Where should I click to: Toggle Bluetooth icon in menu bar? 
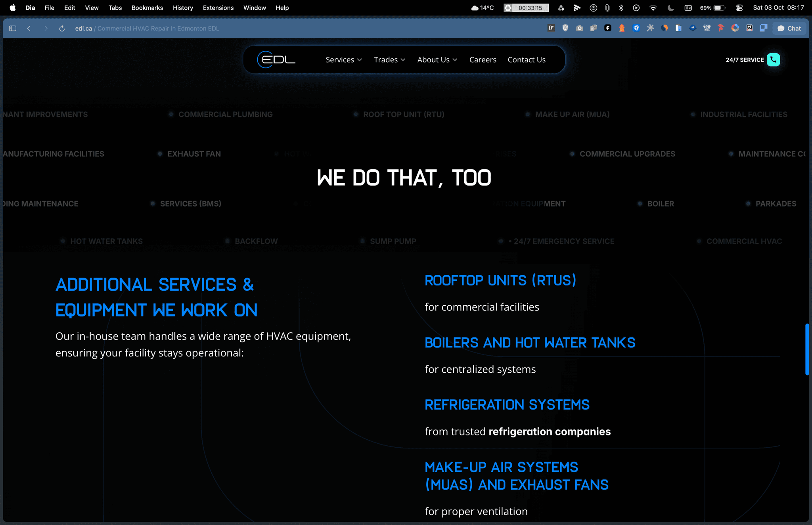click(x=621, y=8)
